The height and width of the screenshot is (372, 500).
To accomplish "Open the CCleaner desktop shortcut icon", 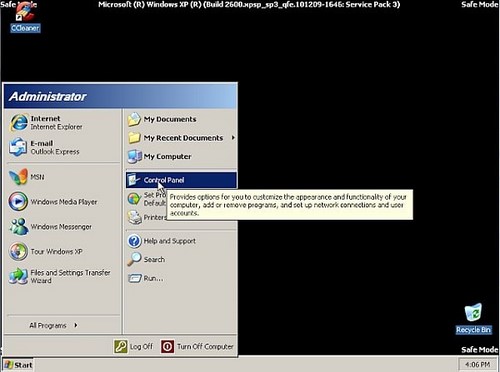I will [x=25, y=12].
